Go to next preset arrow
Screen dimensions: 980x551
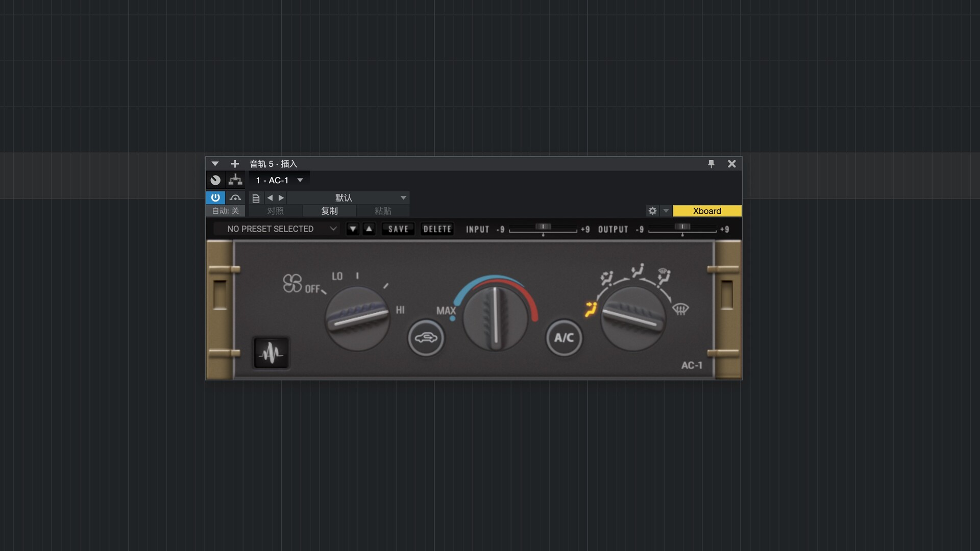pyautogui.click(x=281, y=198)
